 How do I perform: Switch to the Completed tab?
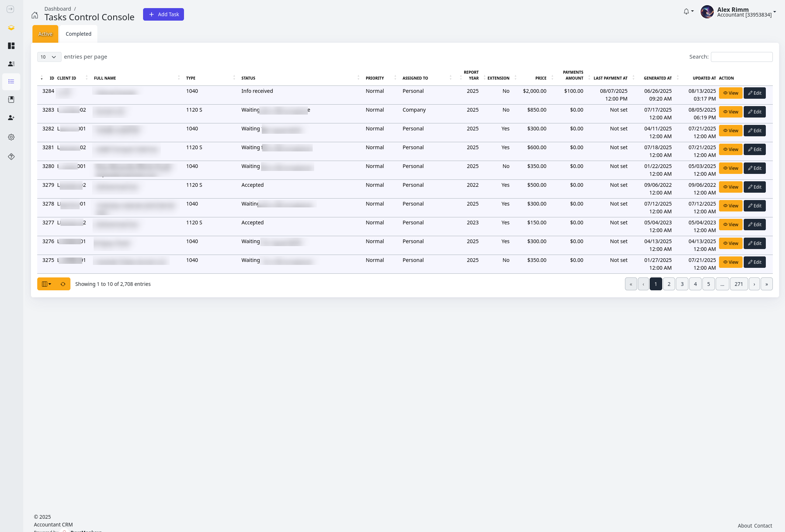point(78,34)
